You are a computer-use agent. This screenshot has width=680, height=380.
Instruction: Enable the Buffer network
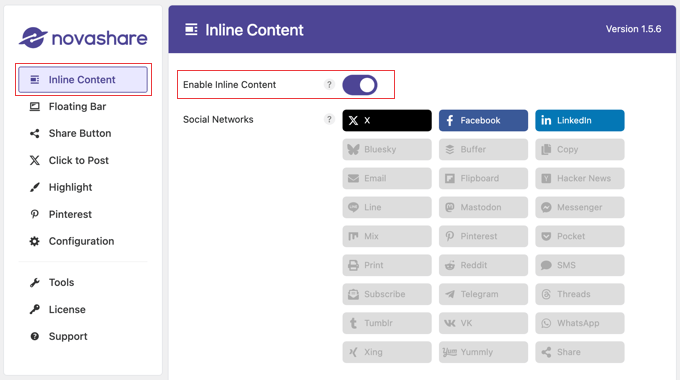coord(483,149)
